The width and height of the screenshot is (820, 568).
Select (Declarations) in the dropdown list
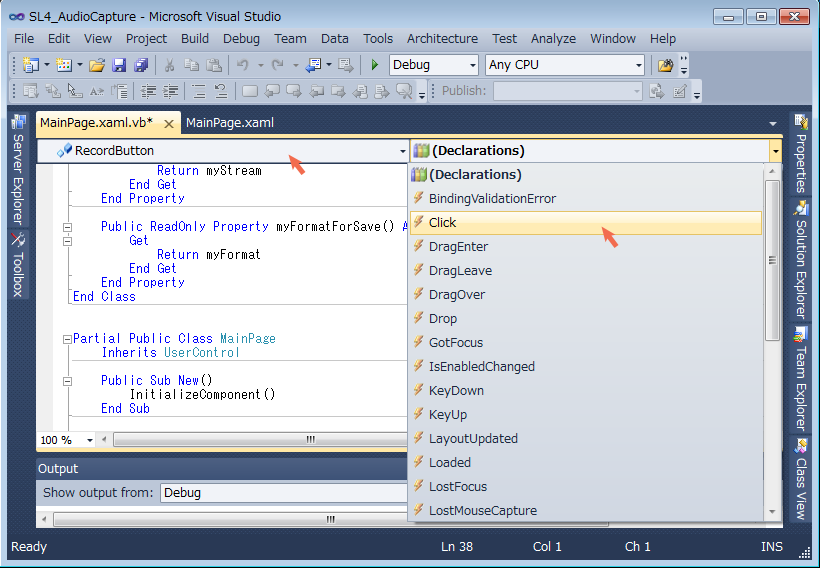point(586,175)
